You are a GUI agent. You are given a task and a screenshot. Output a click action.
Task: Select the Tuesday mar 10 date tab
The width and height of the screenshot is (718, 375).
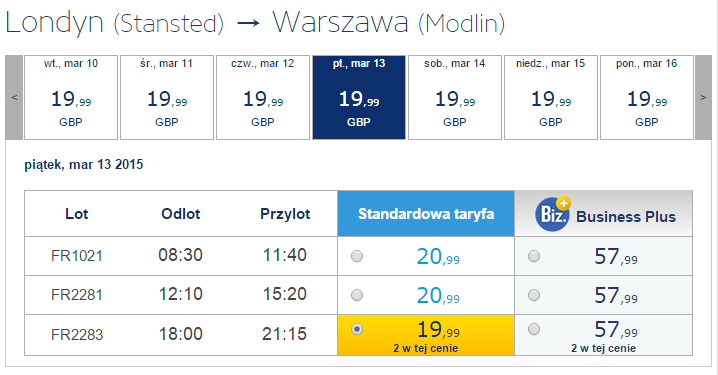pyautogui.click(x=71, y=98)
